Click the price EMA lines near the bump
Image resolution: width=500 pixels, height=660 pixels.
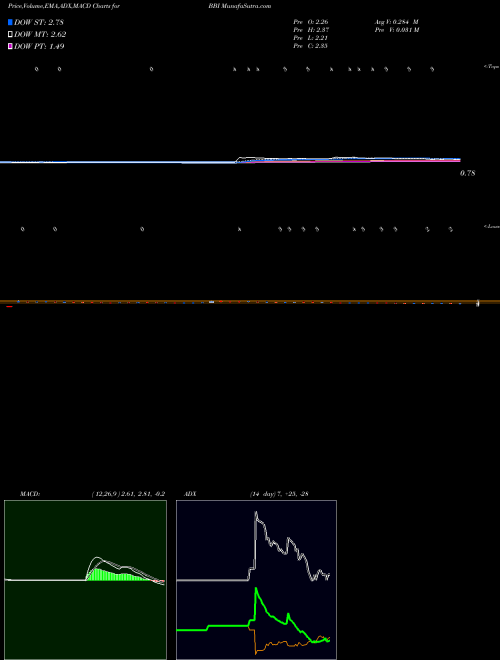click(248, 160)
